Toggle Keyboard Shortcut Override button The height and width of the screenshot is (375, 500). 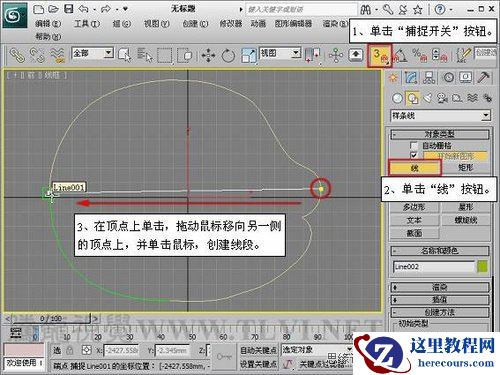[x=356, y=55]
